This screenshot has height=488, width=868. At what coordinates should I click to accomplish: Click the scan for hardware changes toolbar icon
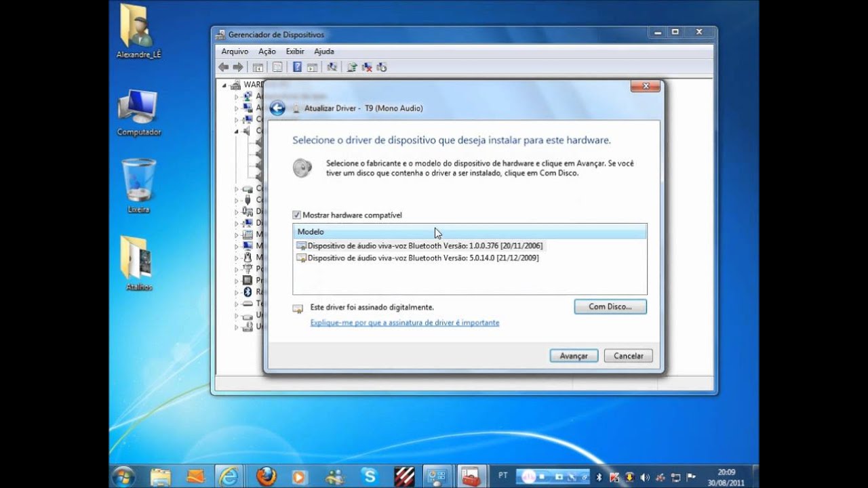[332, 67]
